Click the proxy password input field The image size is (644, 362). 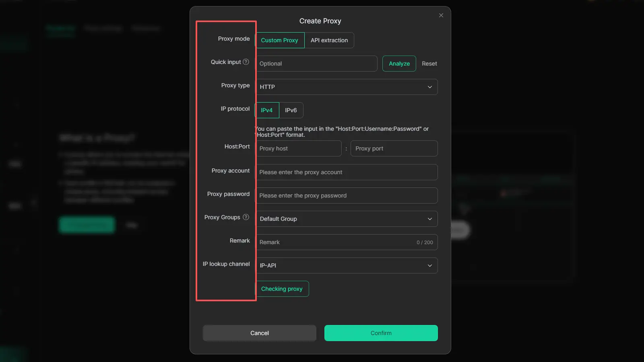pyautogui.click(x=346, y=195)
